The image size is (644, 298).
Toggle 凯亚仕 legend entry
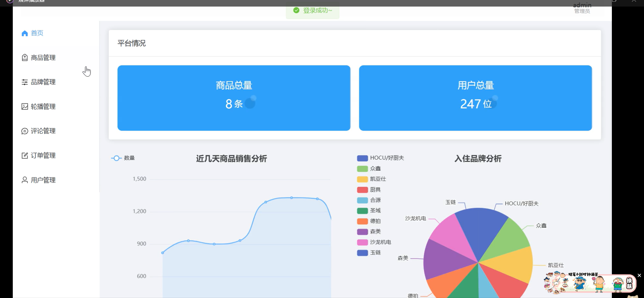click(371, 179)
